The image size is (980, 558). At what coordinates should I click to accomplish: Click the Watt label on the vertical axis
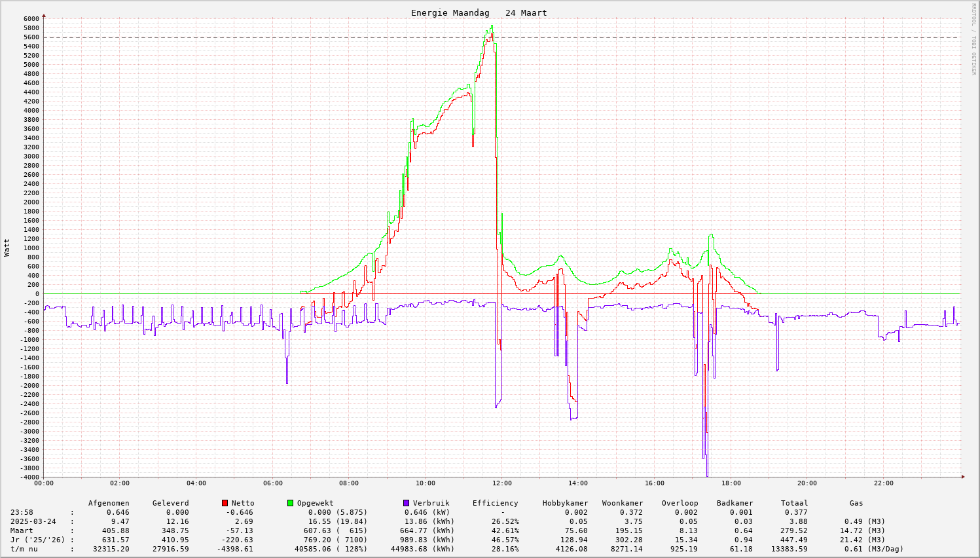7,248
